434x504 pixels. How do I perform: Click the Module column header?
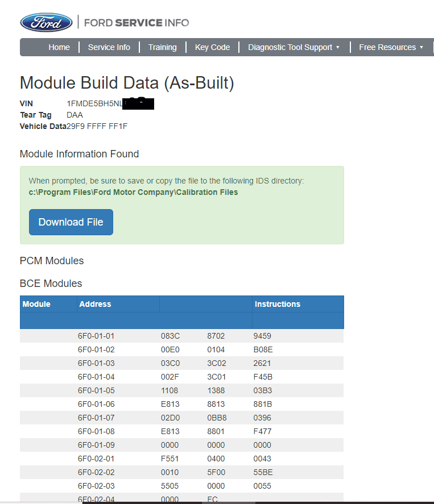click(x=36, y=304)
